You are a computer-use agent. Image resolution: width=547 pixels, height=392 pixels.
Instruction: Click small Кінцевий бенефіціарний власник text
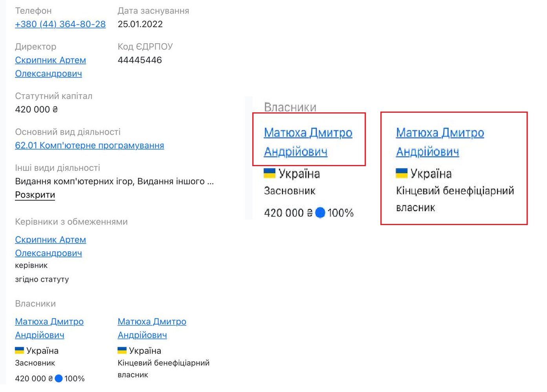163,369
